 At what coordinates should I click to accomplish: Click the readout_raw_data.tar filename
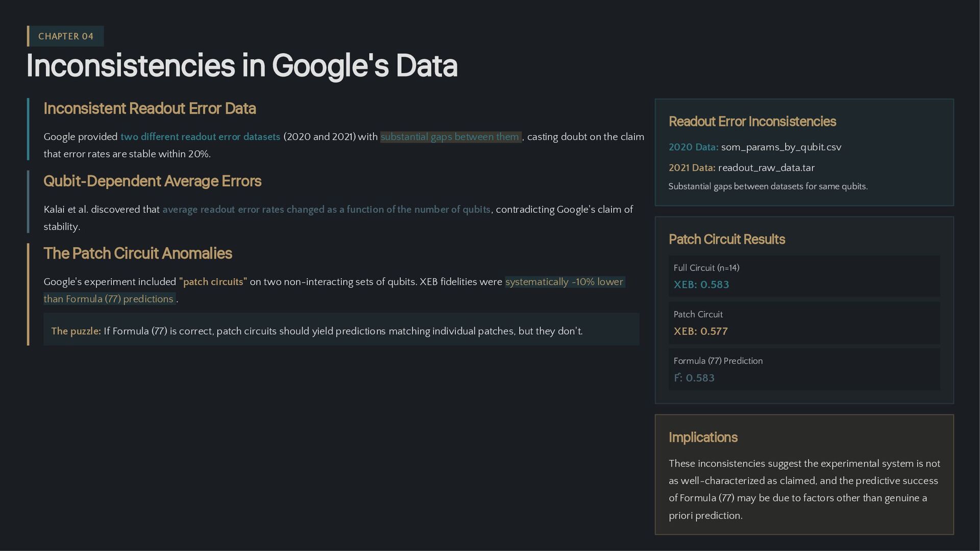(x=766, y=168)
